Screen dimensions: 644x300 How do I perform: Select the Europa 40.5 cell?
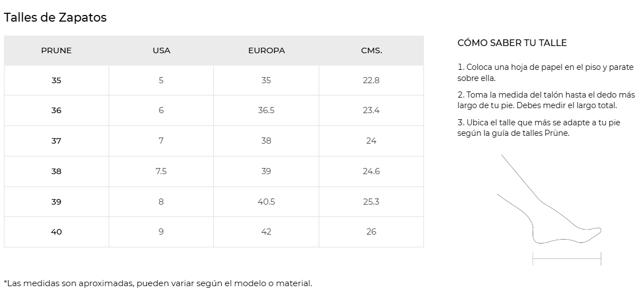266,202
